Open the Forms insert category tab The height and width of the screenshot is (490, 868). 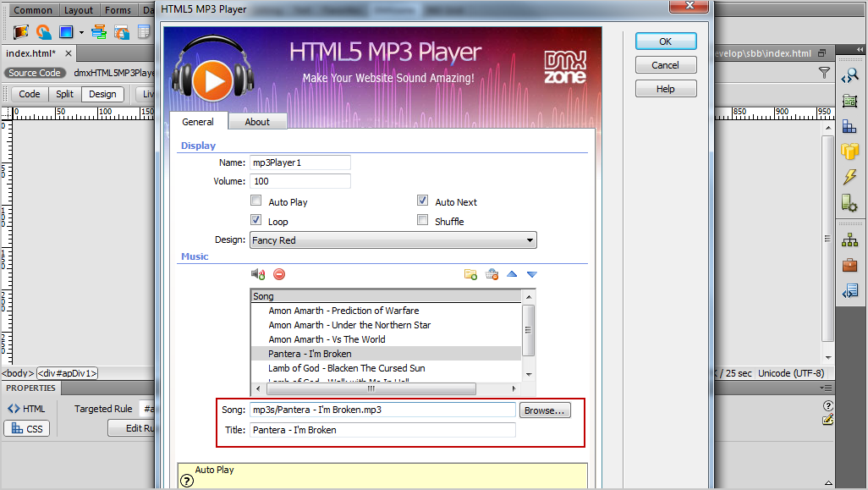(118, 10)
